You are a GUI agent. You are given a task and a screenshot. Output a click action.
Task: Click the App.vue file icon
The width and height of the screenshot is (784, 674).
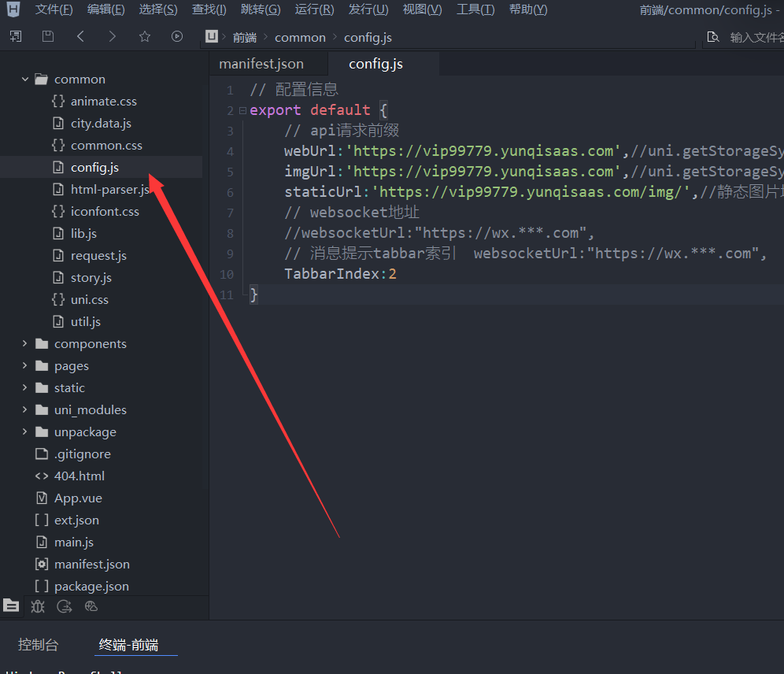[42, 498]
